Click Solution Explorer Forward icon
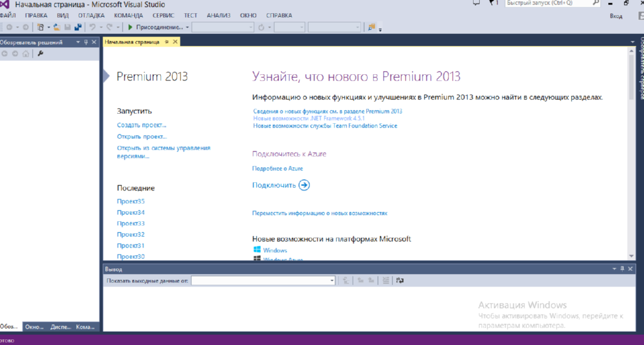644x345 pixels. point(15,54)
